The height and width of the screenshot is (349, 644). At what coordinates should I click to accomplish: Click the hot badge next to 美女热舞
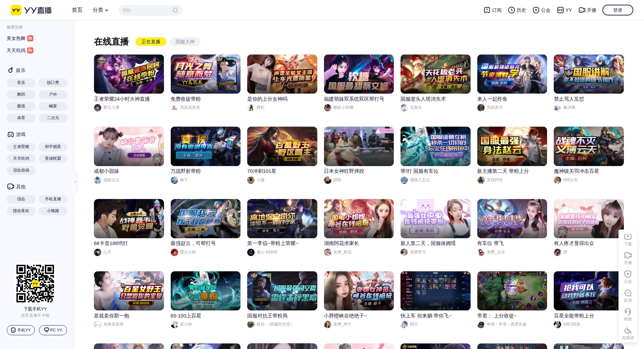tap(30, 38)
